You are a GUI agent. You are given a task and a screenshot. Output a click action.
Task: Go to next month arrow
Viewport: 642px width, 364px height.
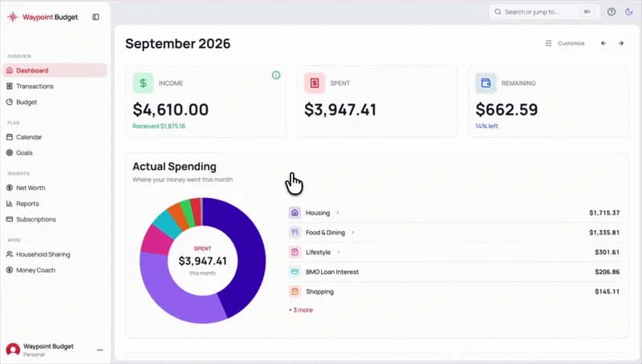click(x=621, y=43)
